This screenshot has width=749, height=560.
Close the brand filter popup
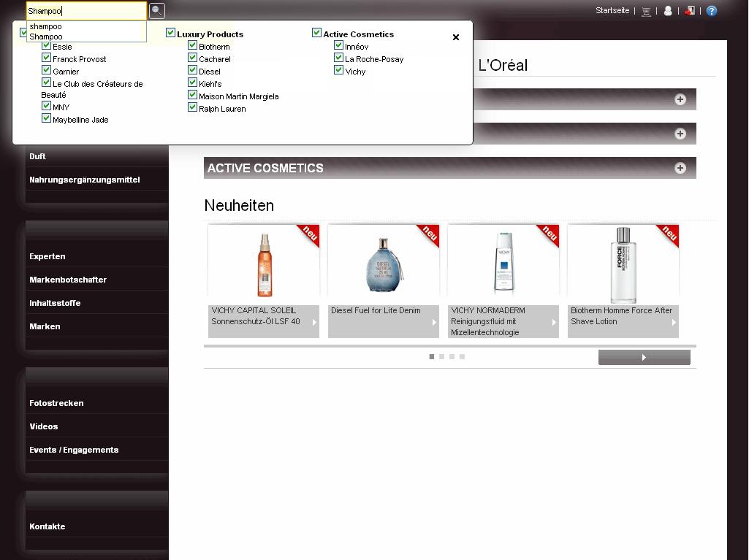(x=456, y=37)
